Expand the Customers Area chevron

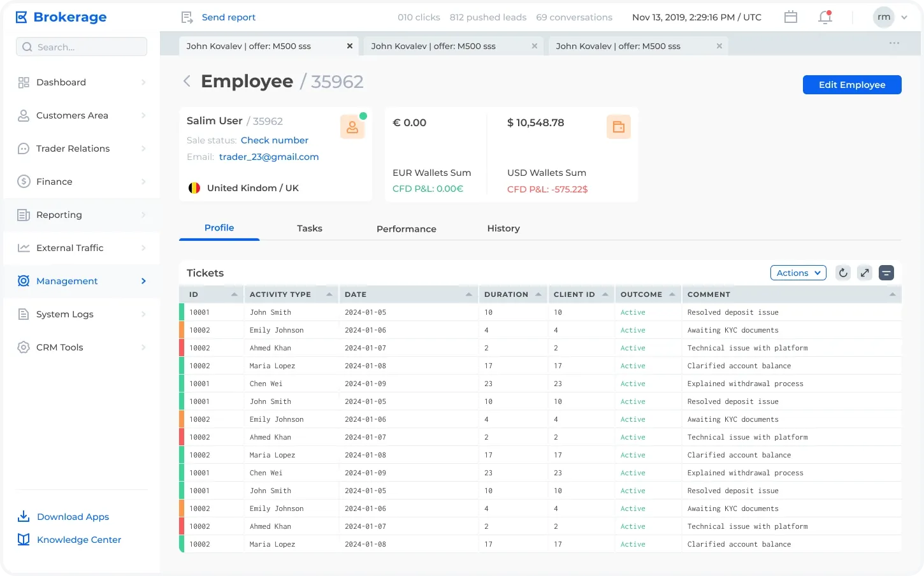[143, 115]
